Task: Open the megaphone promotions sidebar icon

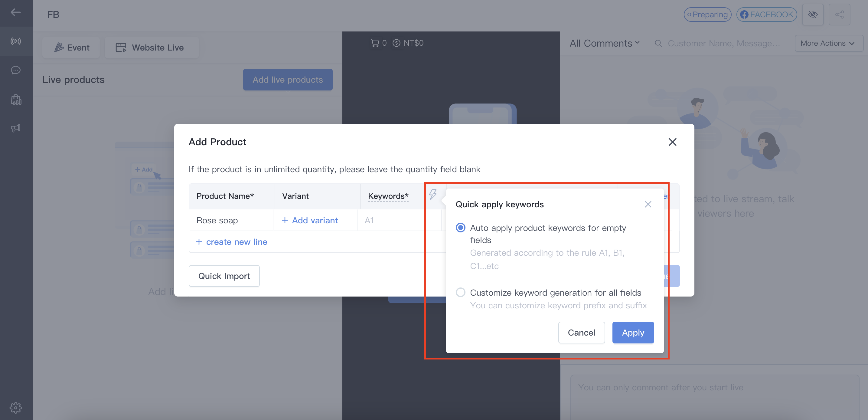Action: click(x=15, y=128)
